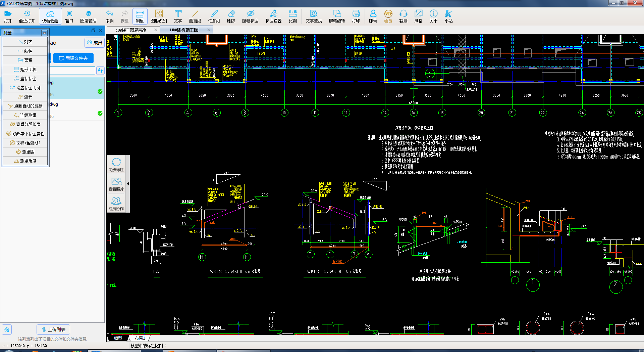Select 修改单个标注属性 option

[x=25, y=134]
